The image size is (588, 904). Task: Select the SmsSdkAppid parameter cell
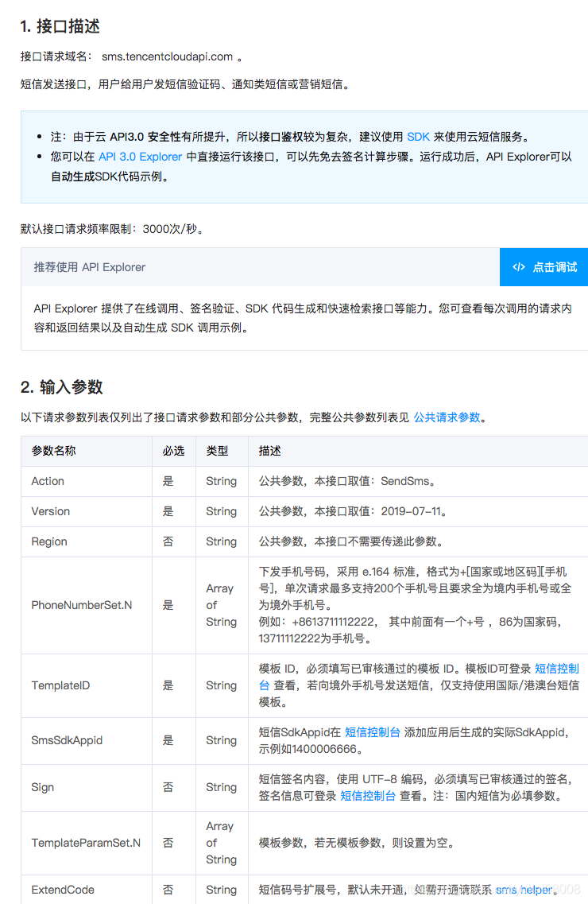click(x=87, y=740)
